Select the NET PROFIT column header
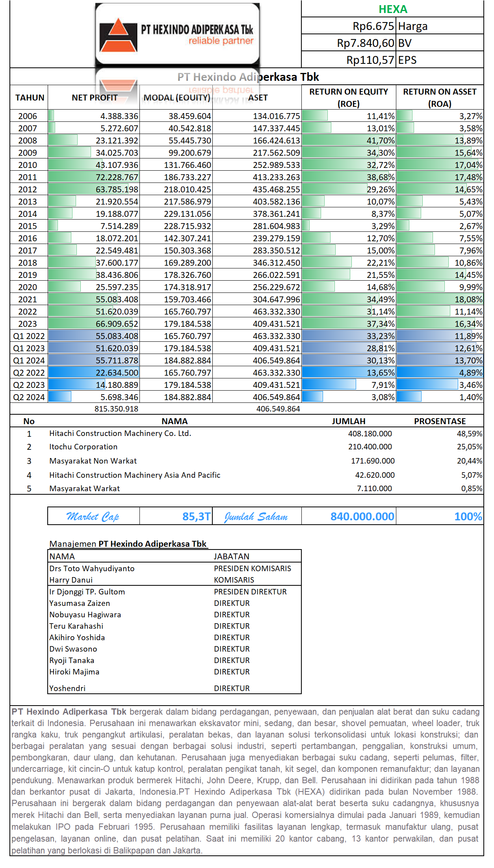Screen dimensions: 494x868 [95, 98]
